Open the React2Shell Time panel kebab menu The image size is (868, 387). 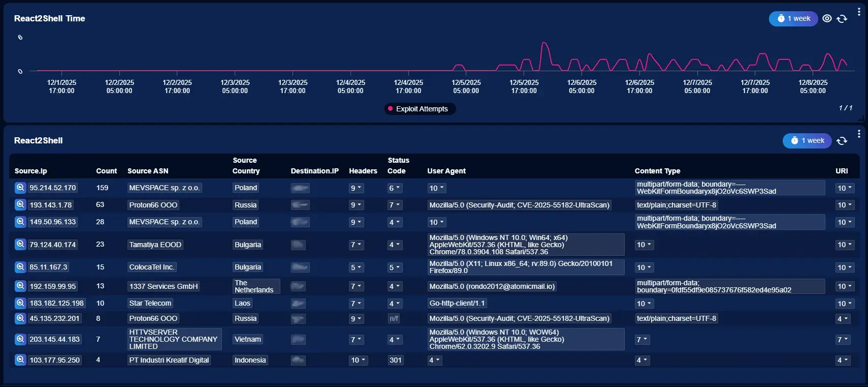click(x=859, y=12)
